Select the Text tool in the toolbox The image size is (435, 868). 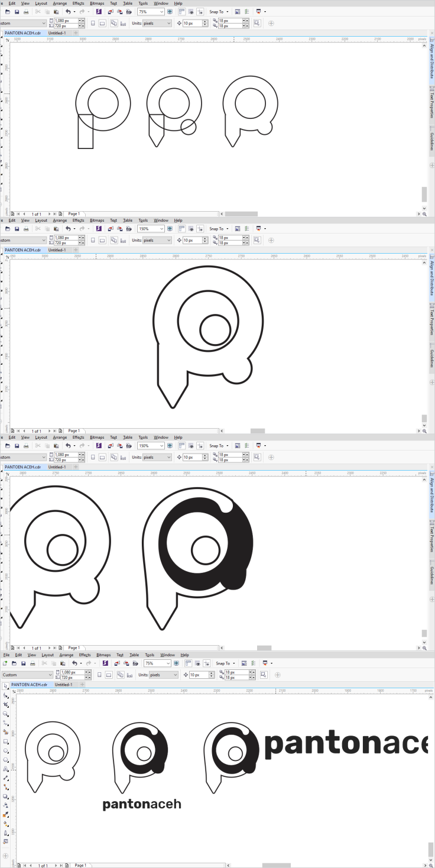click(x=5, y=769)
